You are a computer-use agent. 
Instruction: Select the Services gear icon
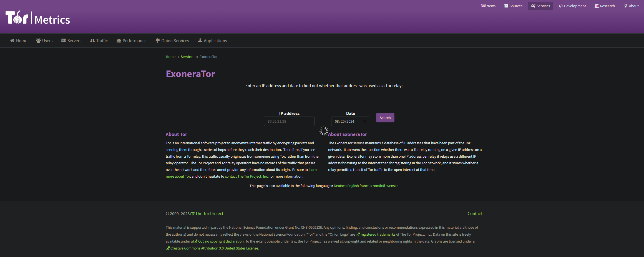(534, 6)
